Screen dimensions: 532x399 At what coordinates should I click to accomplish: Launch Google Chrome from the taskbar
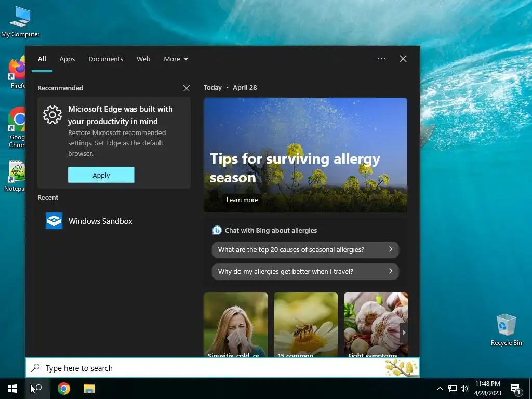click(x=63, y=389)
